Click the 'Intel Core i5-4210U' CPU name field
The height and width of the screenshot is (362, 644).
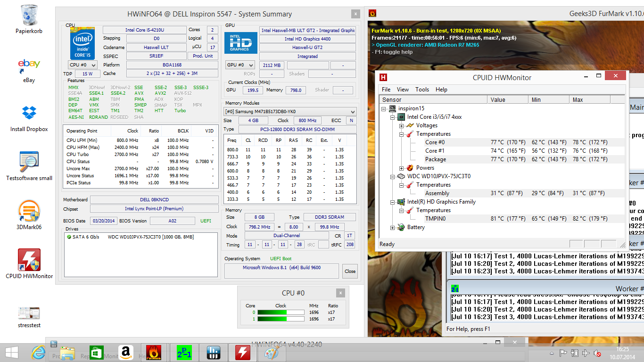pos(144,30)
